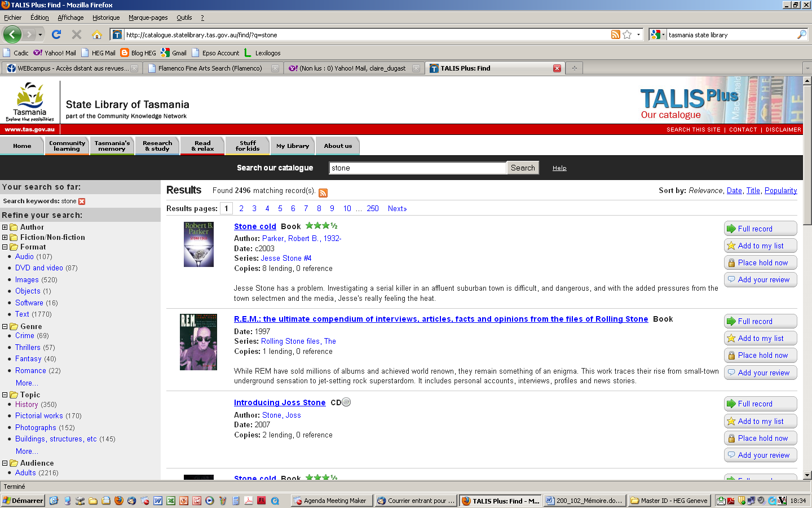Collapse the Audience facet

5,463
